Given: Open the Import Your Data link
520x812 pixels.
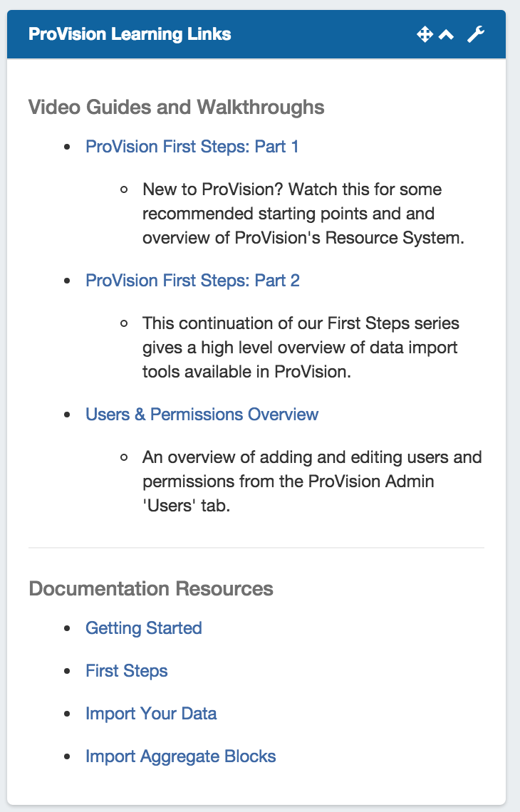Looking at the screenshot, I should pos(151,714).
